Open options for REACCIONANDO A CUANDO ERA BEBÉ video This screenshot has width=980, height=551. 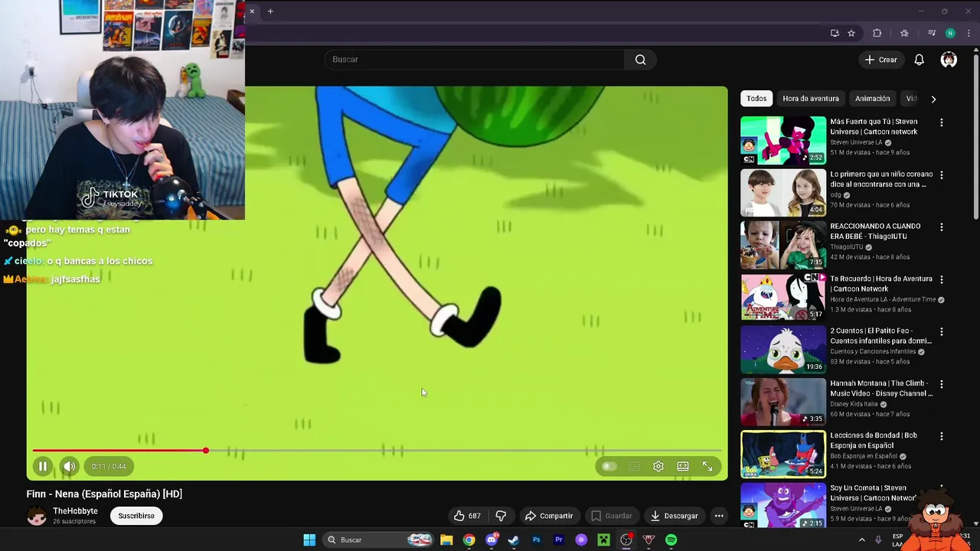point(942,227)
